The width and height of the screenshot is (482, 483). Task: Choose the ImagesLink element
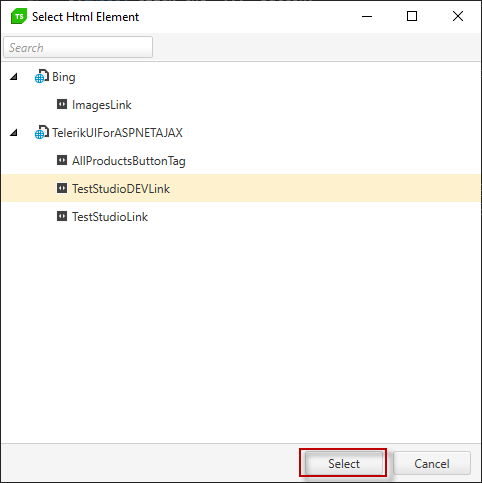click(x=102, y=105)
